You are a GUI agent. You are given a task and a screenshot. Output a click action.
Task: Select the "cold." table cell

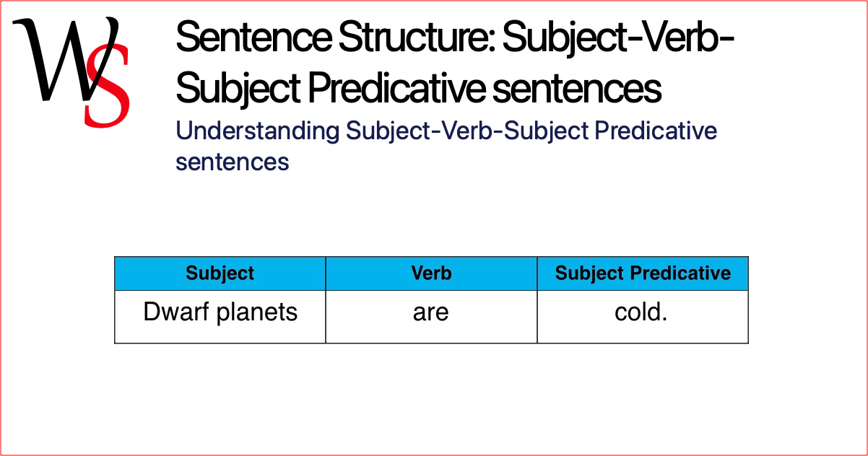(642, 316)
